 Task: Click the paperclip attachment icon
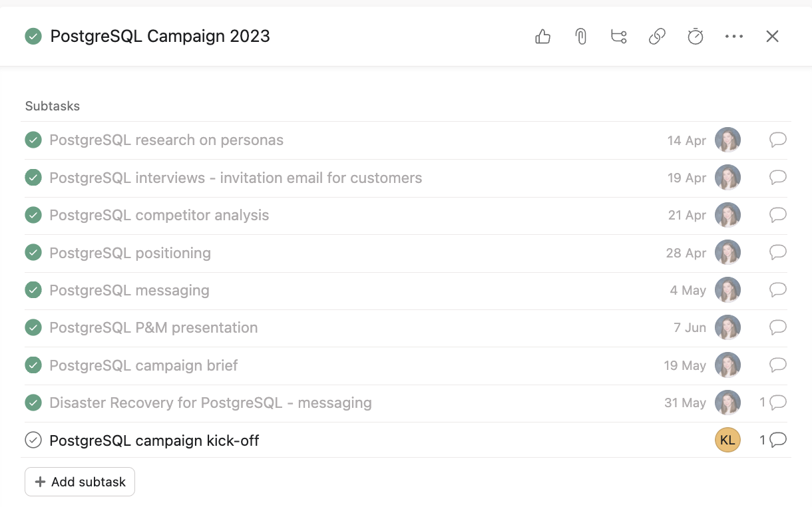581,37
